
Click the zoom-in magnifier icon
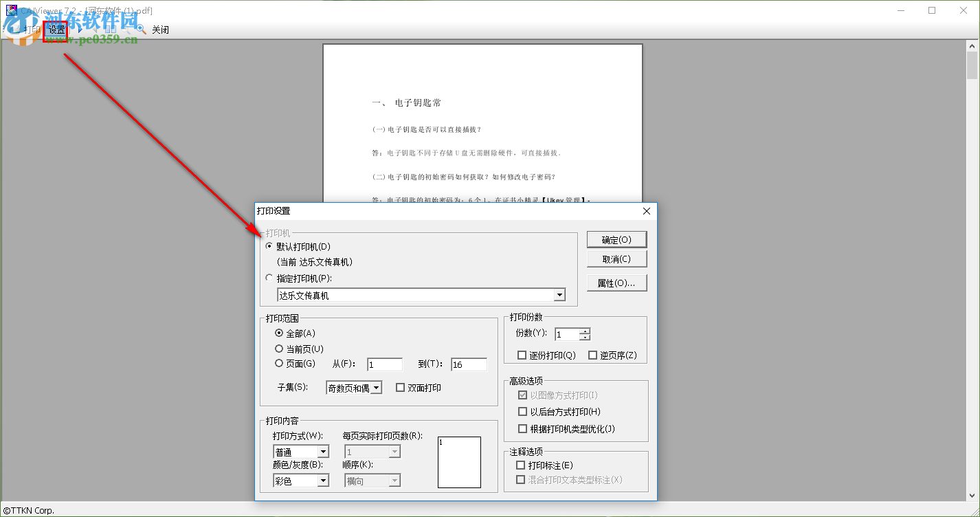click(x=140, y=29)
